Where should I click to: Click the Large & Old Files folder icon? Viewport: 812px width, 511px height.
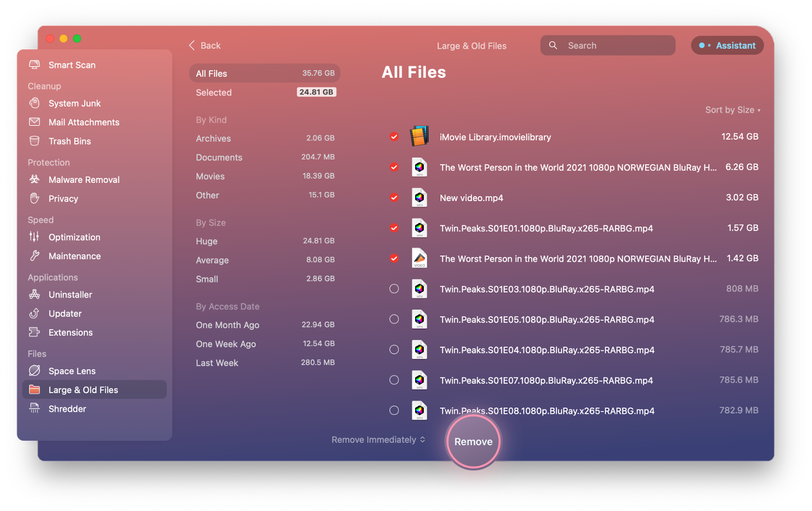35,390
